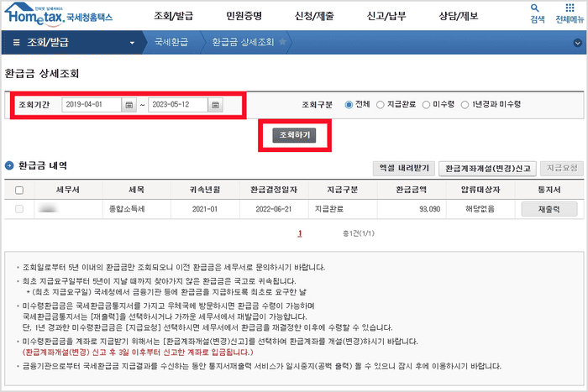Screen dimensions: 588x392
Task: Click the 2021-01 cell
Action: click(205, 209)
